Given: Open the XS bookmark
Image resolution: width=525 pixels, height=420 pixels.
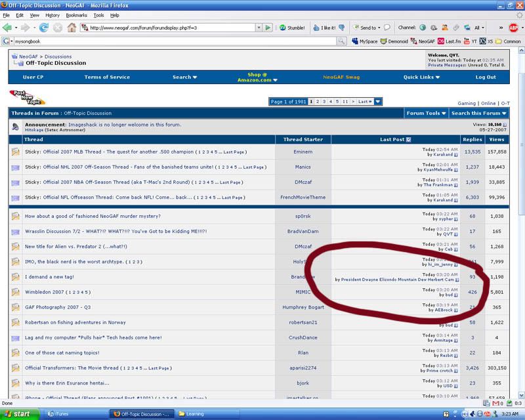Looking at the screenshot, I should 486,41.
